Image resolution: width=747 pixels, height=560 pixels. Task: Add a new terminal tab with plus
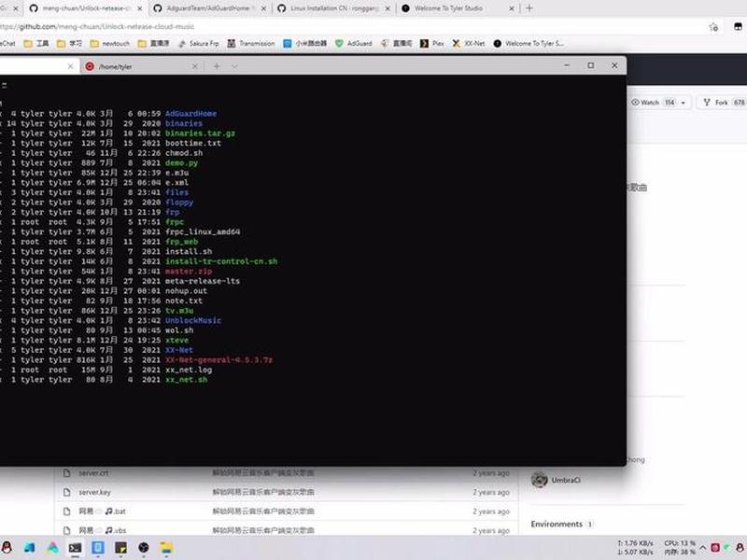point(217,66)
